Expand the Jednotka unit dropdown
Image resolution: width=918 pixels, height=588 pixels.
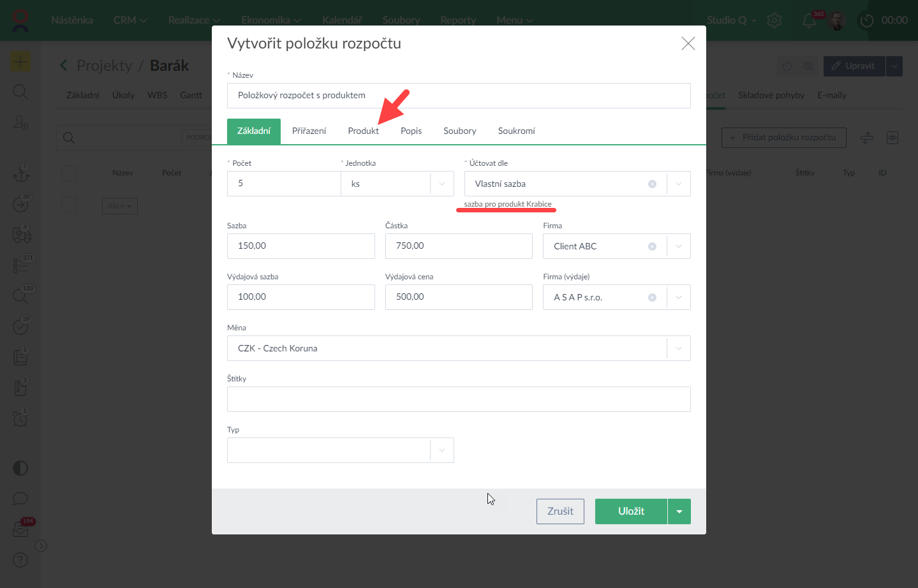pos(442,184)
